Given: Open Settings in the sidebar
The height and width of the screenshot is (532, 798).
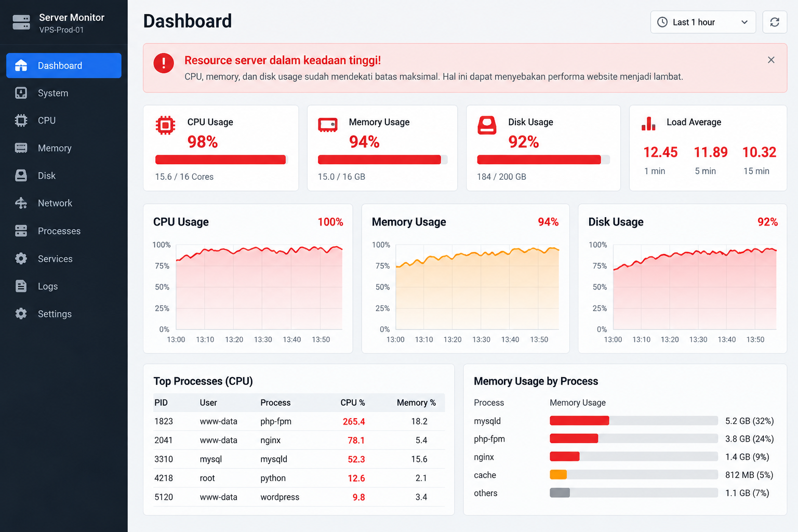Looking at the screenshot, I should (x=64, y=314).
